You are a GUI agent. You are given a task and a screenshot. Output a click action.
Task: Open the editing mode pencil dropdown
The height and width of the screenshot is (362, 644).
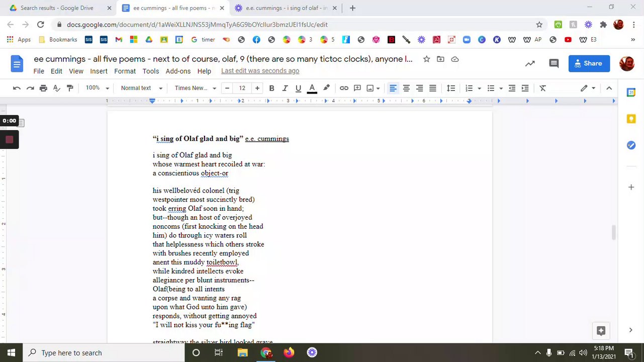click(588, 88)
